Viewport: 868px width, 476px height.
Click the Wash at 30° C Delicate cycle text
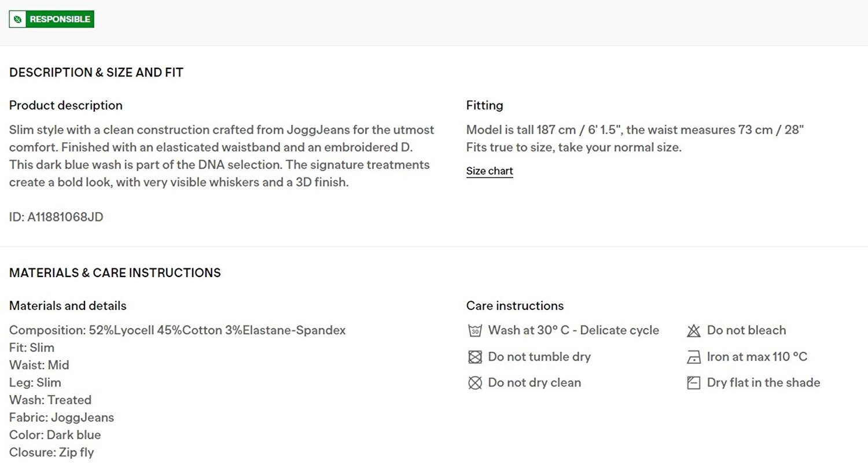tap(573, 330)
